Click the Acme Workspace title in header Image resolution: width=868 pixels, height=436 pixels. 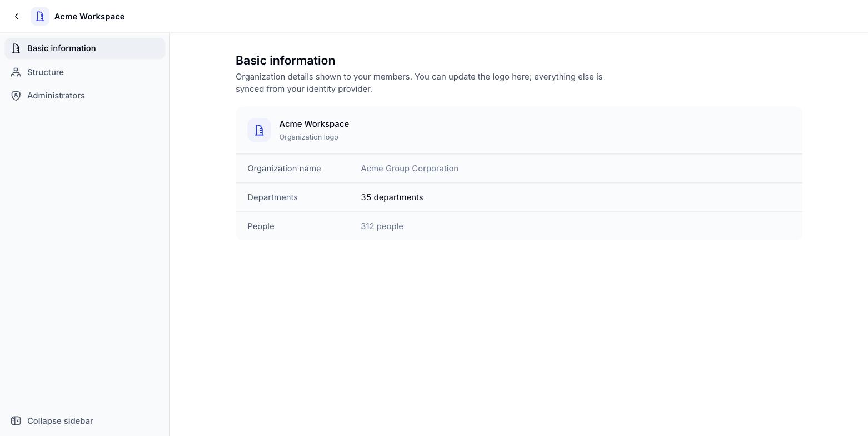tap(89, 17)
